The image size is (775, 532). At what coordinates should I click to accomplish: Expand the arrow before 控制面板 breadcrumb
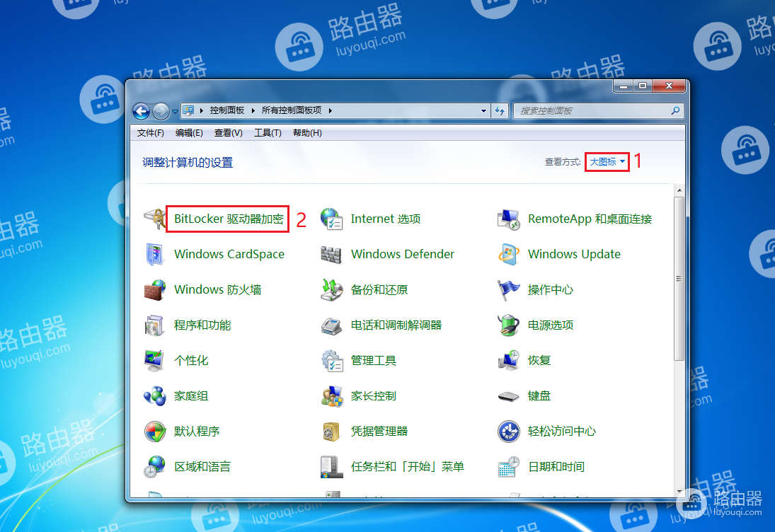[202, 110]
